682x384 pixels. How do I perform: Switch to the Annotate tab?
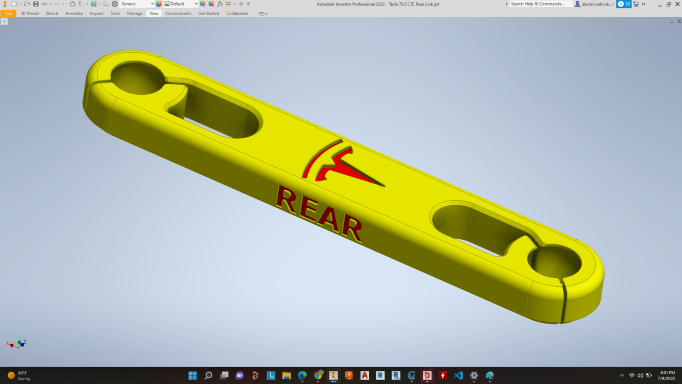coord(74,13)
